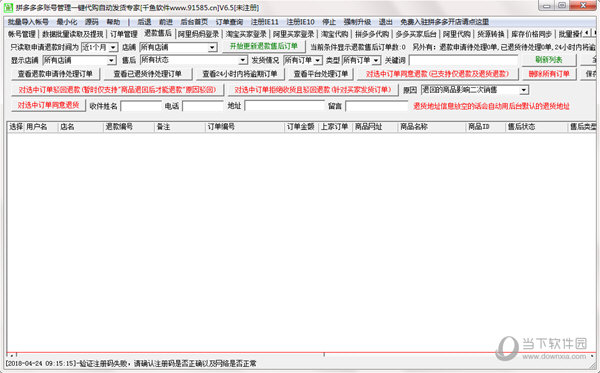The width and height of the screenshot is (600, 373).
Task: Click 强制升级 in the menu bar
Action: [357, 22]
